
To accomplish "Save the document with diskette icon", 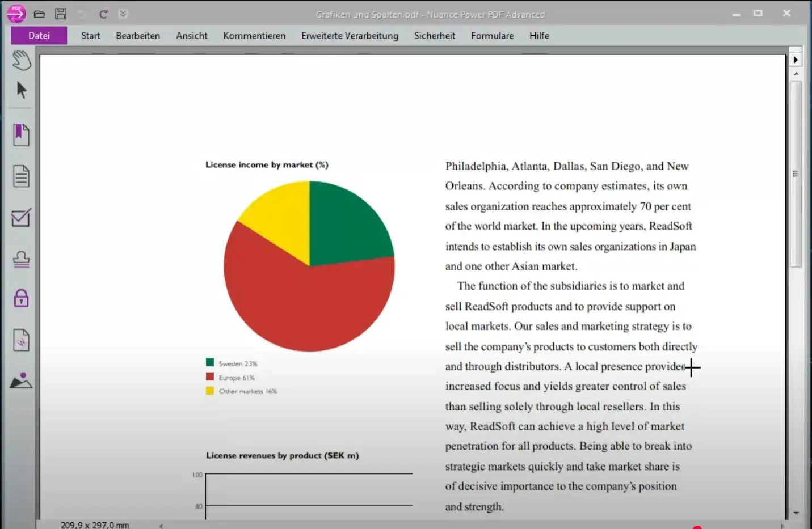I will pyautogui.click(x=61, y=14).
